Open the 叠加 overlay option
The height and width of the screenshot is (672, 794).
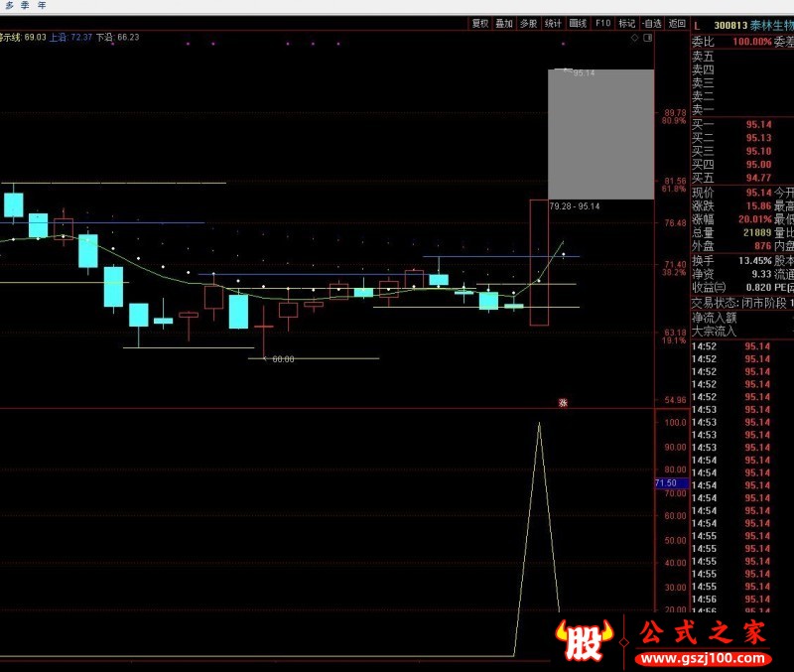tap(504, 23)
